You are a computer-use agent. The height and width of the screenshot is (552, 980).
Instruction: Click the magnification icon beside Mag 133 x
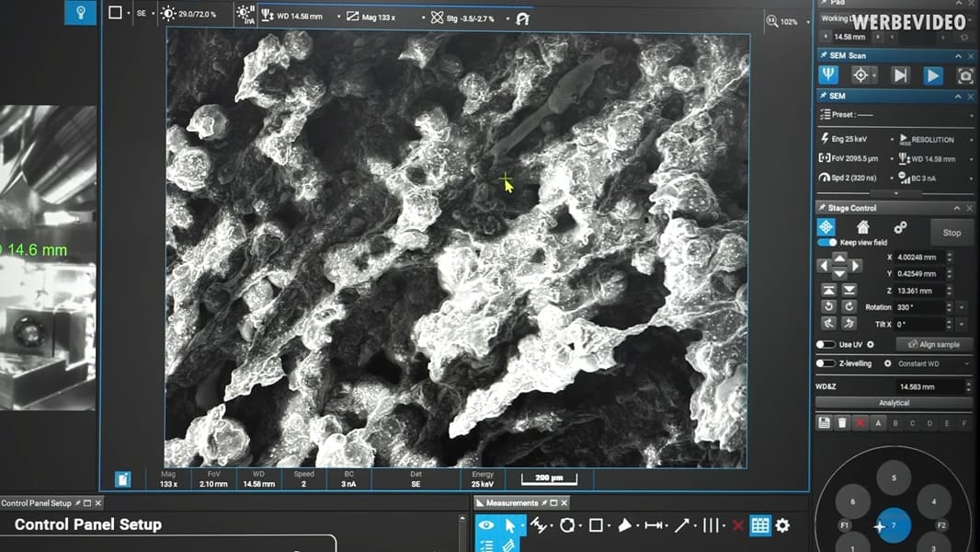tap(352, 17)
